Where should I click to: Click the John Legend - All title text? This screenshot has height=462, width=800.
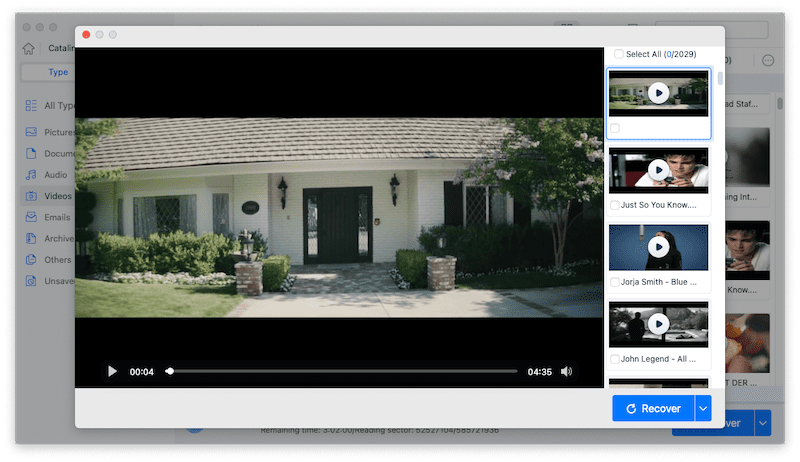[658, 359]
